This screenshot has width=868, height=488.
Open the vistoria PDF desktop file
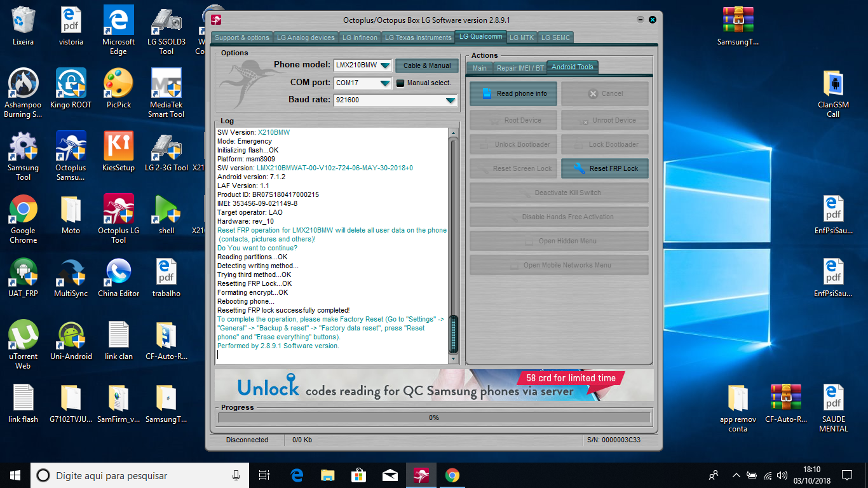pos(71,26)
